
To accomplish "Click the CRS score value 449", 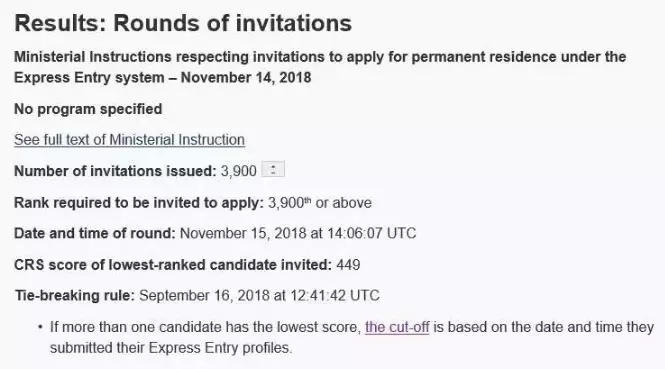I will (x=348, y=265).
